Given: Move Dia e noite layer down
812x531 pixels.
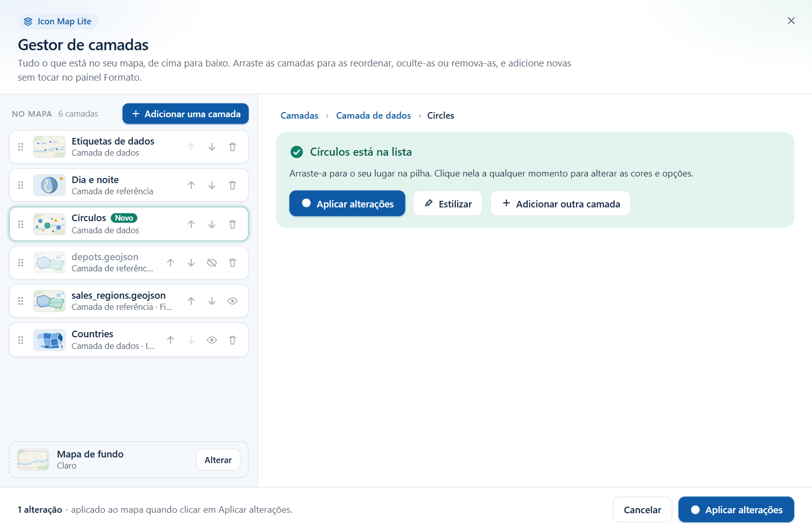Looking at the screenshot, I should pos(212,186).
